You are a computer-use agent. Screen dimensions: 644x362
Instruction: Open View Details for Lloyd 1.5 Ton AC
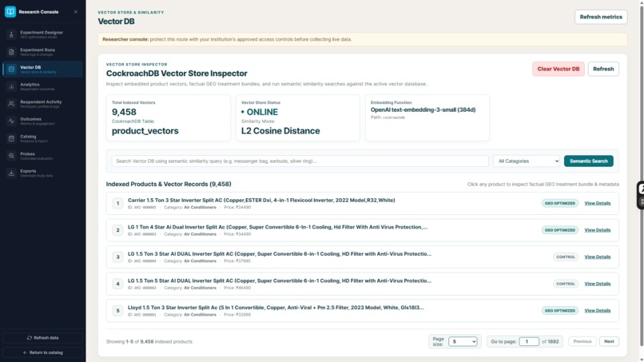(597, 311)
